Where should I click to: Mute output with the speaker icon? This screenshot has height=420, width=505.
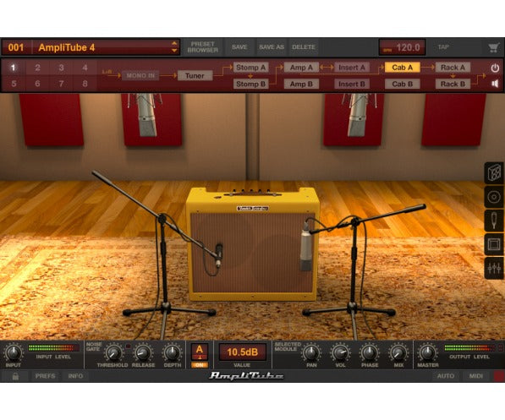[x=495, y=84]
